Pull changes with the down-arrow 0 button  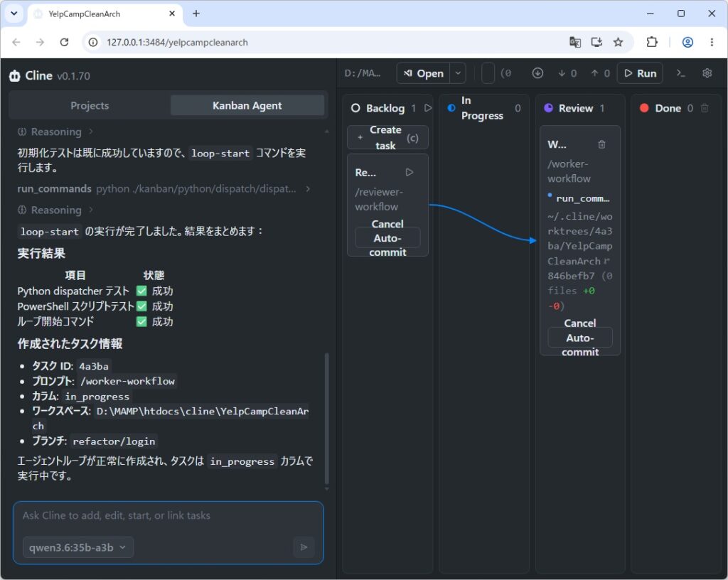(567, 73)
